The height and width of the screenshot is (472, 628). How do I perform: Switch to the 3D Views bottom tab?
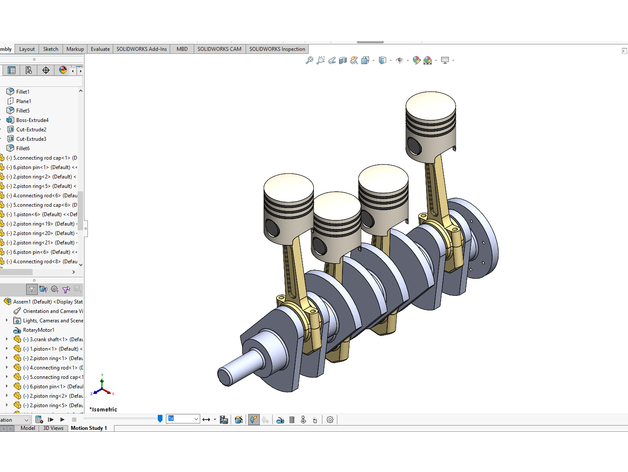53,428
